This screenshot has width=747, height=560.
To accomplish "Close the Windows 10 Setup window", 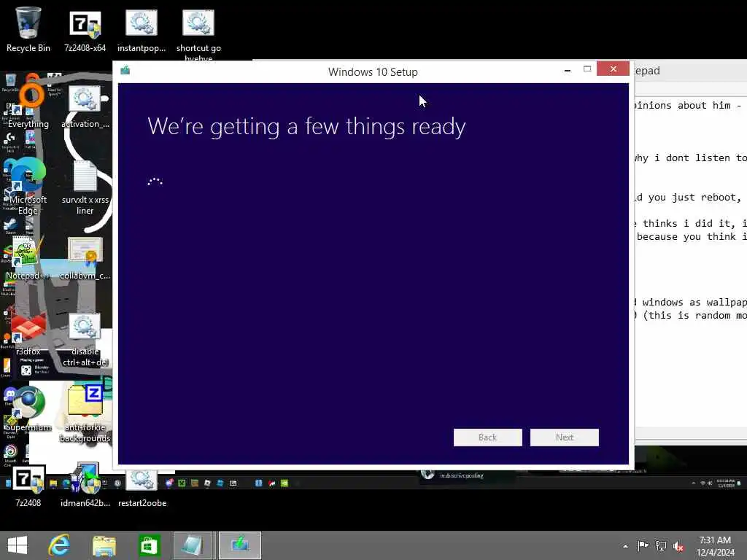I will 613,69.
